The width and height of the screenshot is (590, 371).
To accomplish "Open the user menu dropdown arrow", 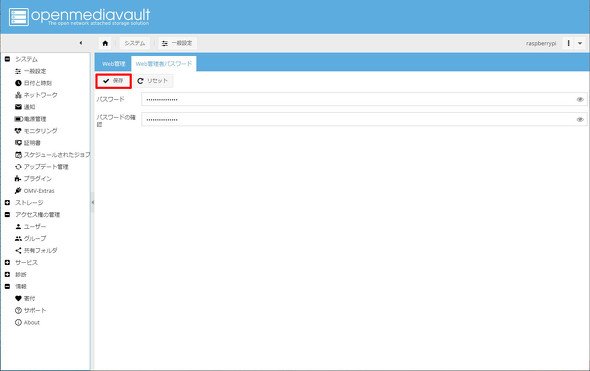I will pyautogui.click(x=580, y=43).
